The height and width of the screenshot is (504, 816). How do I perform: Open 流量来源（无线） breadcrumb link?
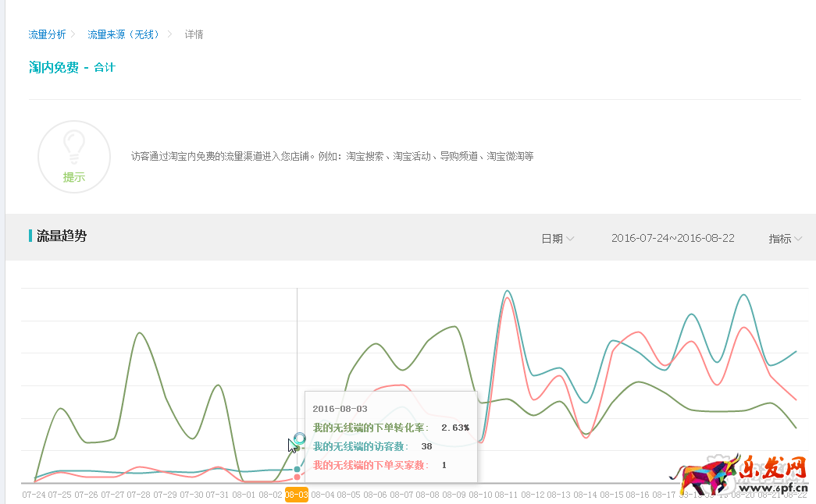click(125, 34)
